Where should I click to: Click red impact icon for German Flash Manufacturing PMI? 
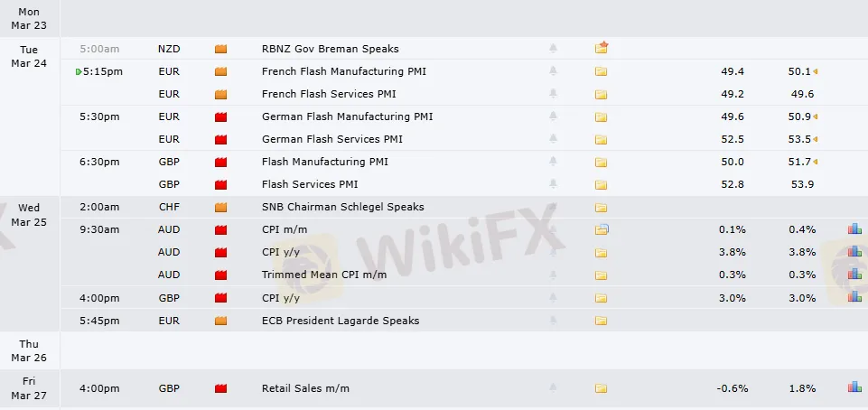click(220, 116)
